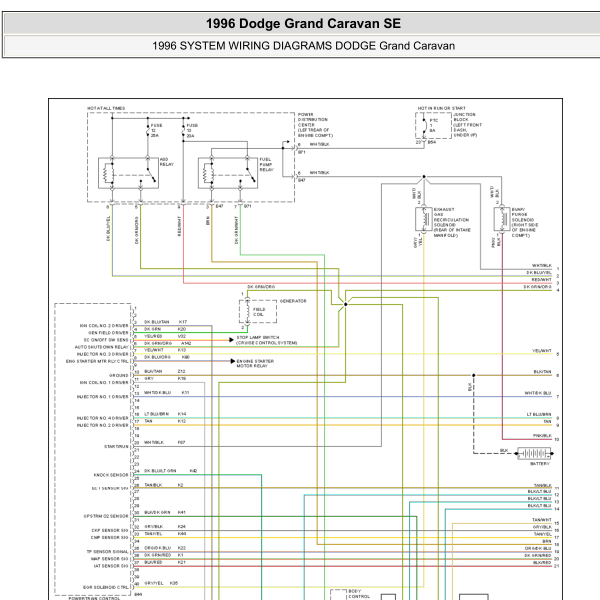Click 'LT BLU/BRN' wire label at pin 16

[156, 414]
